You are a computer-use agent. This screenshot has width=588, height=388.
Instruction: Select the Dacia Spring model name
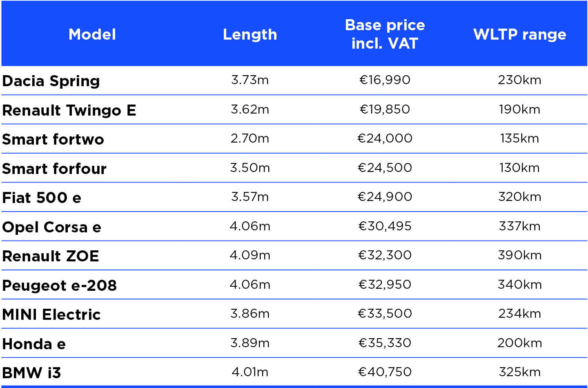coord(51,81)
